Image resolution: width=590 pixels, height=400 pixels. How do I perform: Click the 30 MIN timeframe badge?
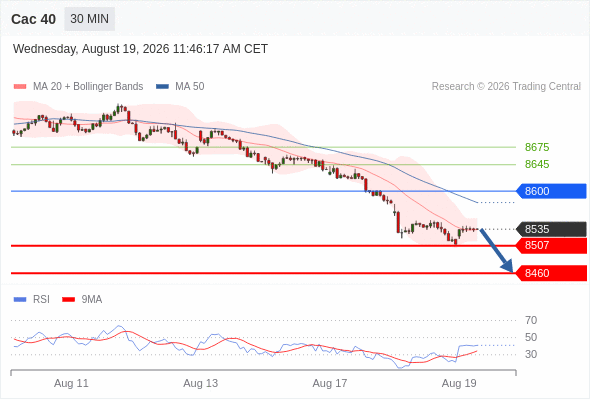pos(90,19)
